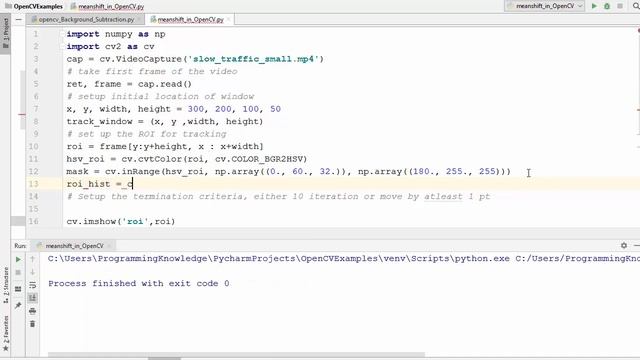The height and width of the screenshot is (360, 640).
Task: Click the down arrow in Run panel
Action: (33, 272)
